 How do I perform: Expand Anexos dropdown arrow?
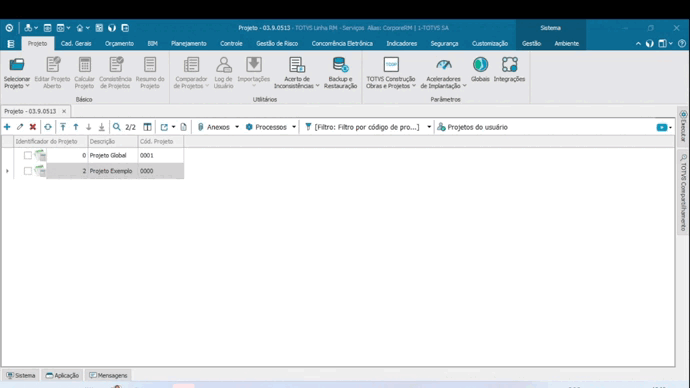237,127
